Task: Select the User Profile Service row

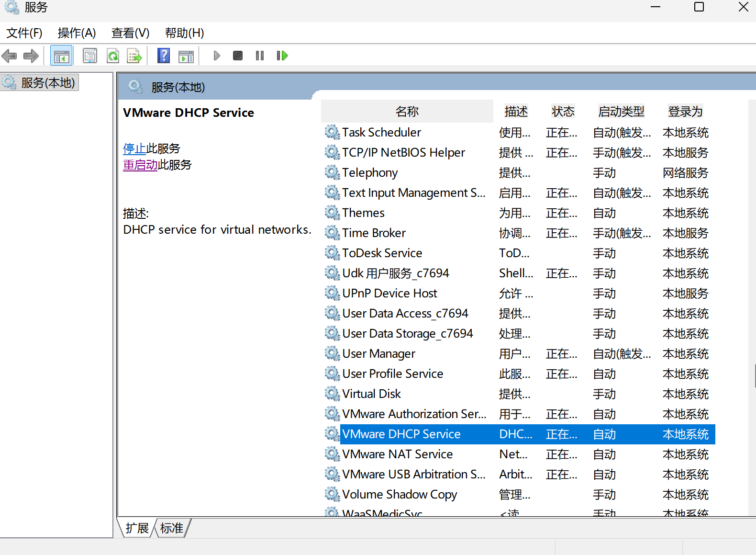Action: tap(519, 374)
